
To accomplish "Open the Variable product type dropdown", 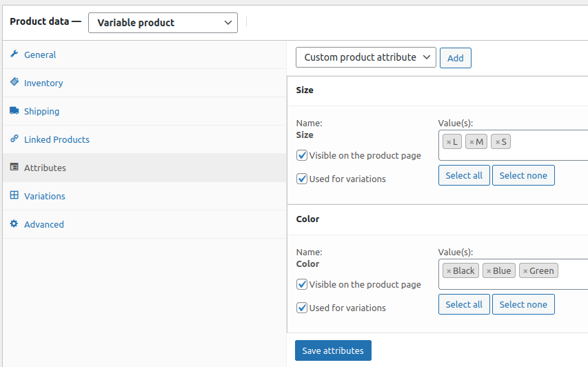I will click(x=163, y=23).
